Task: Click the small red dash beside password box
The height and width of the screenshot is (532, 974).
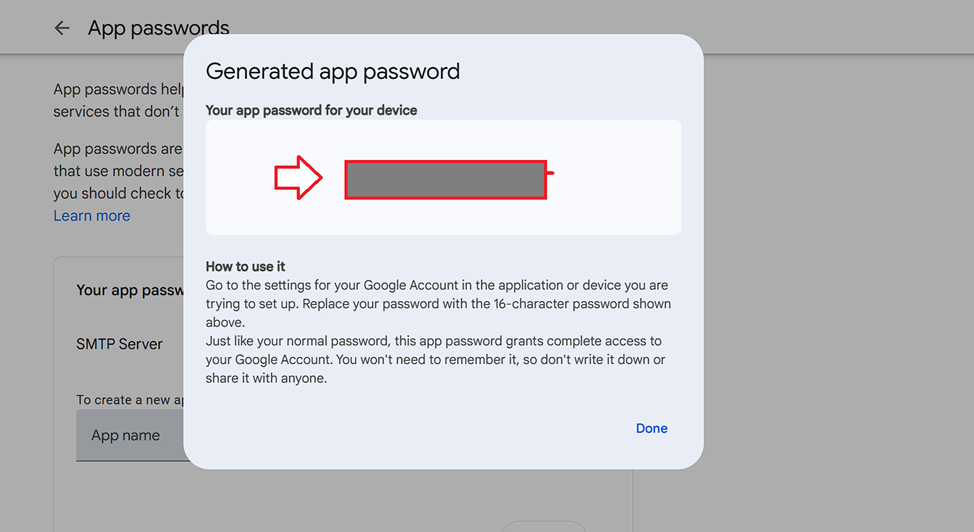Action: point(551,173)
